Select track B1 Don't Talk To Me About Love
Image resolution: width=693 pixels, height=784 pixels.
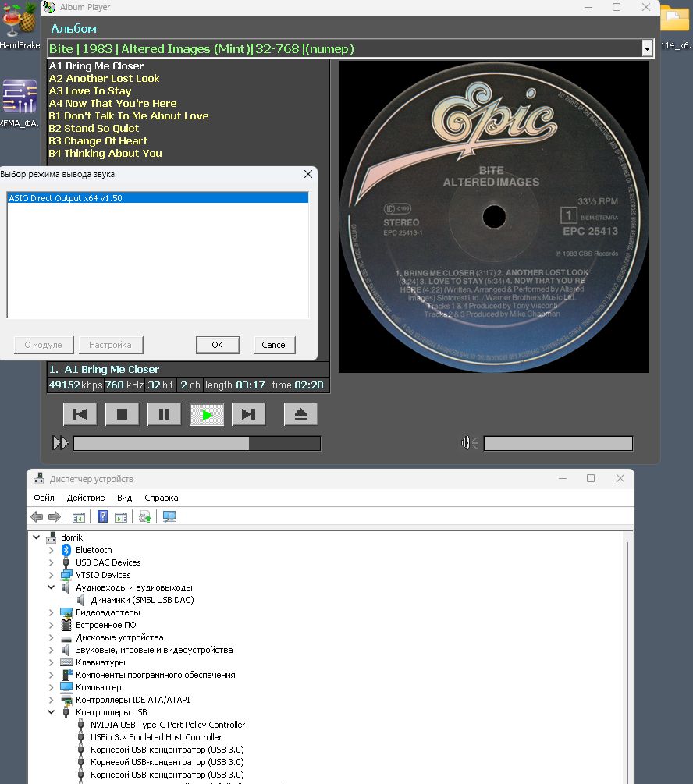click(x=129, y=116)
